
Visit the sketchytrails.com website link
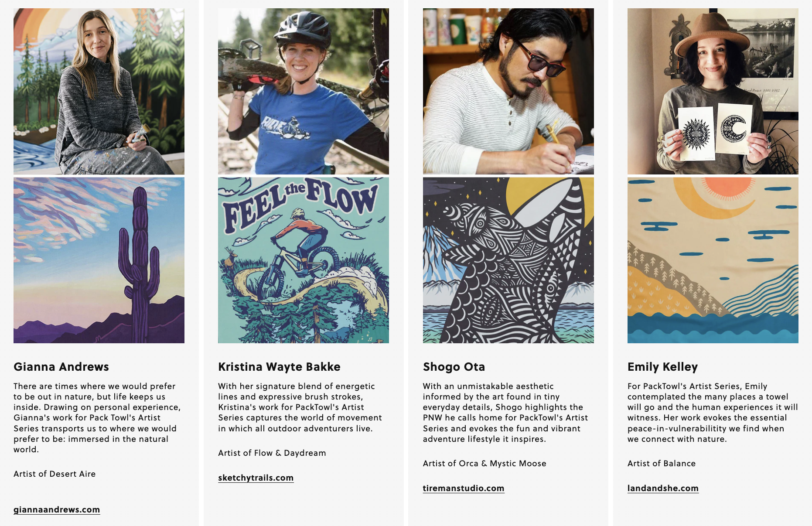pos(256,478)
